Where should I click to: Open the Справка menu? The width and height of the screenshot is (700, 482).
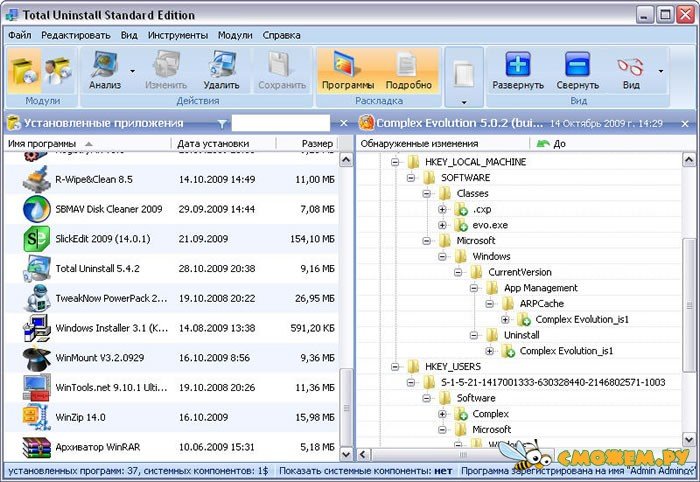[x=281, y=35]
